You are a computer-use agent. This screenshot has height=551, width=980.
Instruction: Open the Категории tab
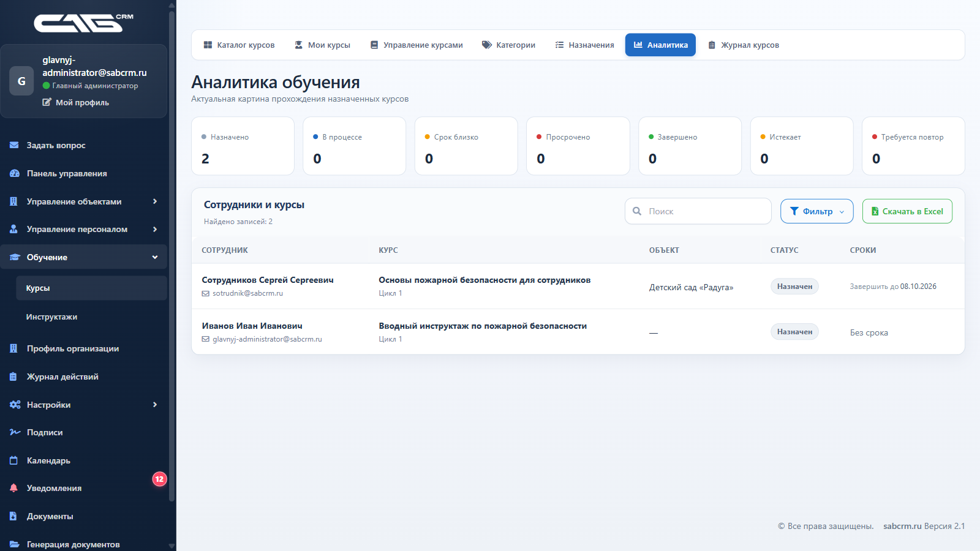[508, 45]
